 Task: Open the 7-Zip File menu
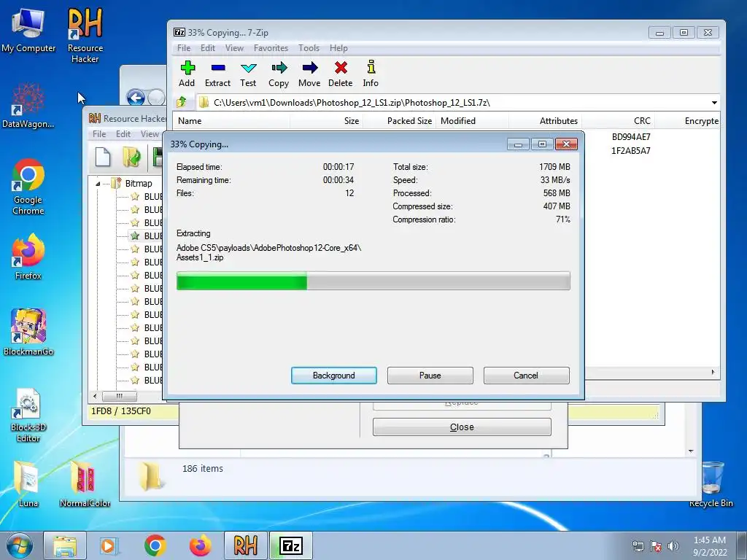(x=184, y=48)
